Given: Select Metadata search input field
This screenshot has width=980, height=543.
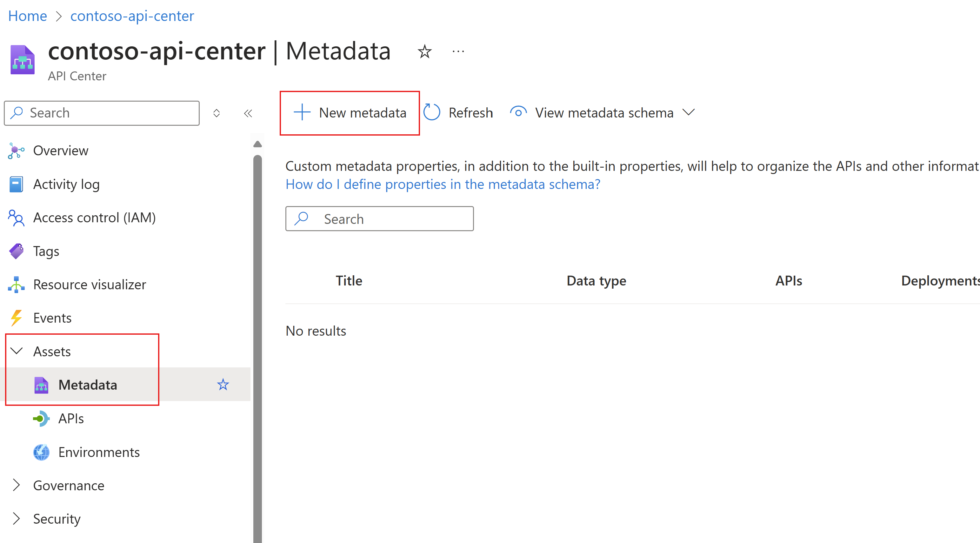Looking at the screenshot, I should [x=378, y=218].
